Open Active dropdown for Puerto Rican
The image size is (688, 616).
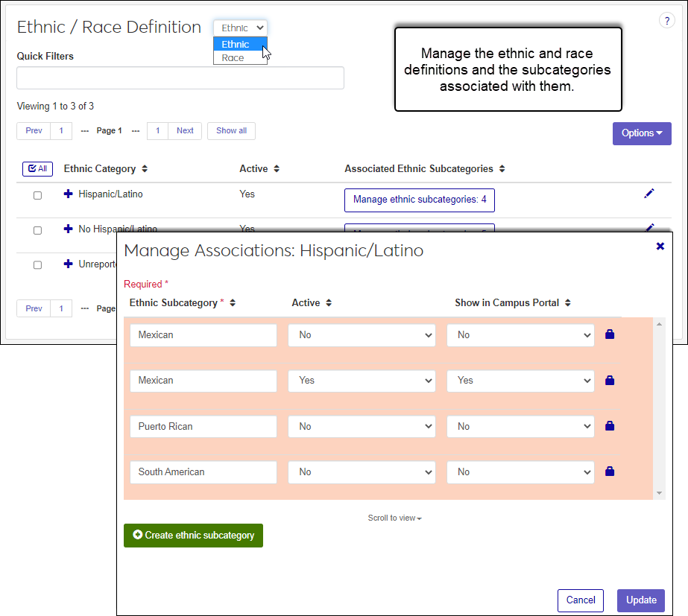pyautogui.click(x=362, y=427)
